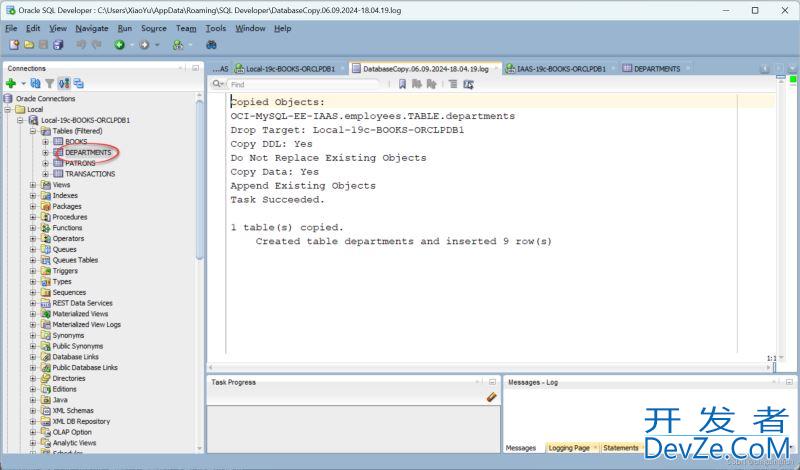The height and width of the screenshot is (470, 800).
Task: Open the Tools menu
Action: tap(215, 28)
